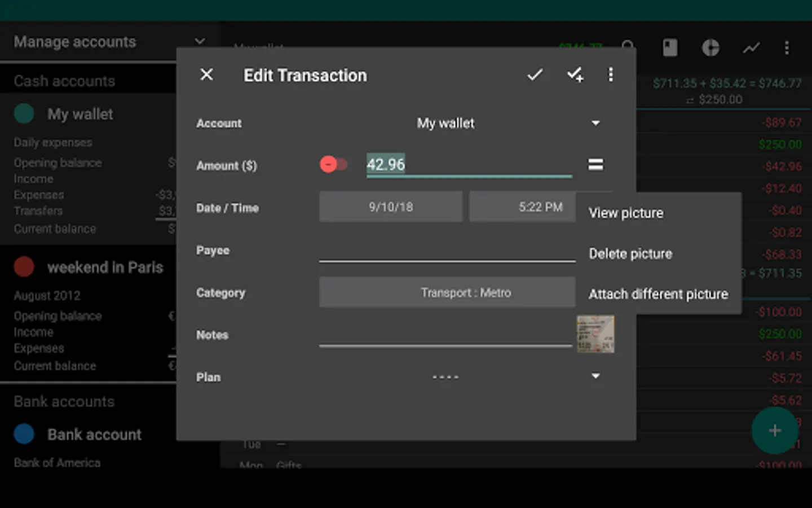812x508 pixels.
Task: Collapse the Manage accounts chevron
Action: (x=200, y=41)
